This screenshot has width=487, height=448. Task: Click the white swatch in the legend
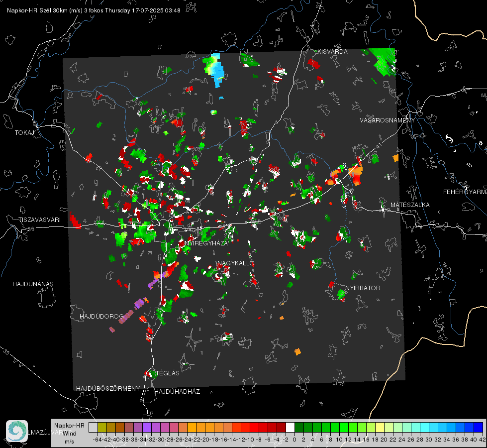[x=290, y=427]
